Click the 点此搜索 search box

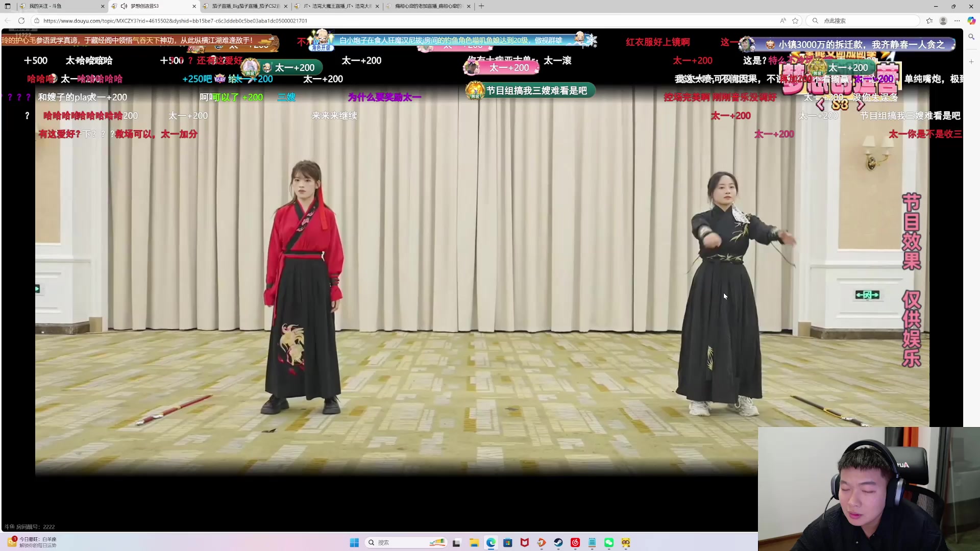click(x=863, y=20)
